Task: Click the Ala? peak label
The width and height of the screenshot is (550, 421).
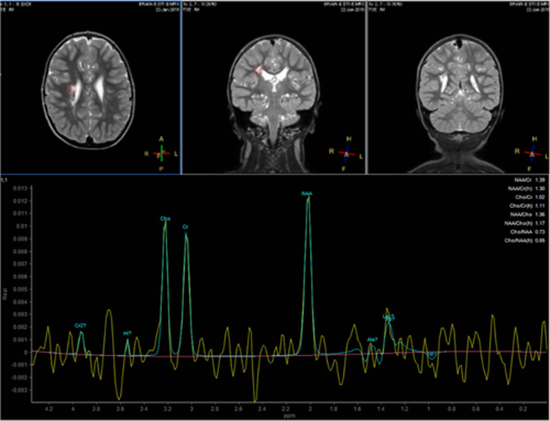Action: pyautogui.click(x=372, y=339)
